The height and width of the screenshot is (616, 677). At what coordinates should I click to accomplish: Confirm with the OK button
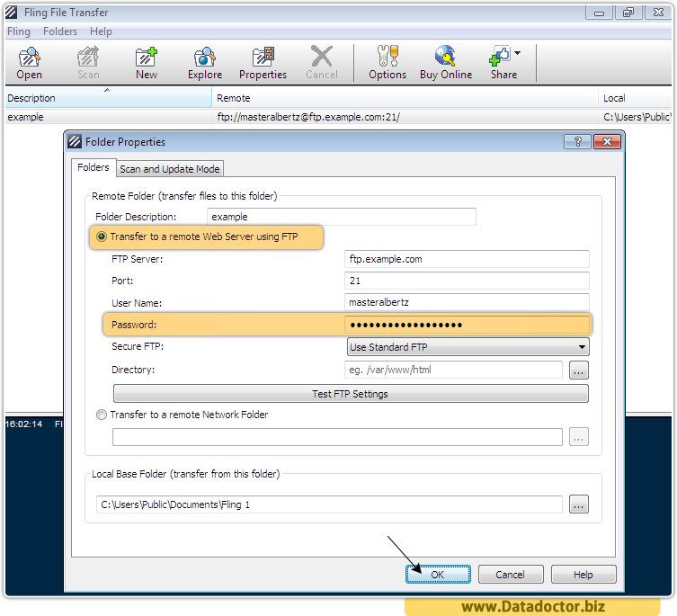click(x=438, y=575)
